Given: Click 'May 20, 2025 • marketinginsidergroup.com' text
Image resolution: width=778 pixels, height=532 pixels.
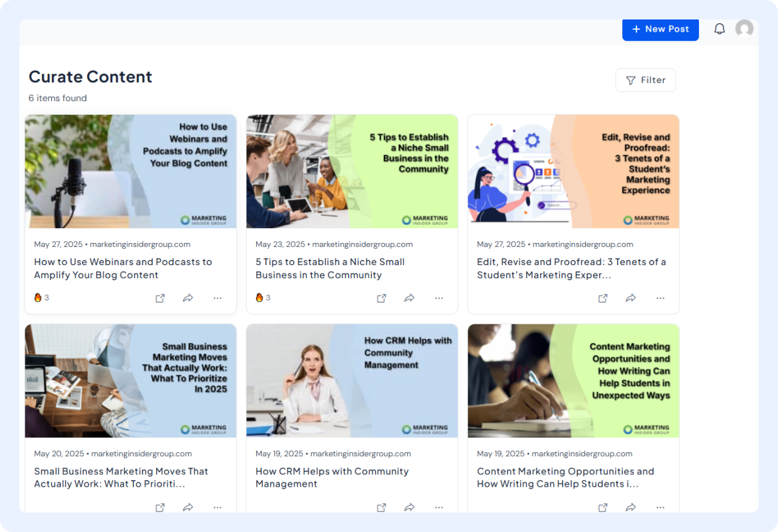Looking at the screenshot, I should point(113,454).
